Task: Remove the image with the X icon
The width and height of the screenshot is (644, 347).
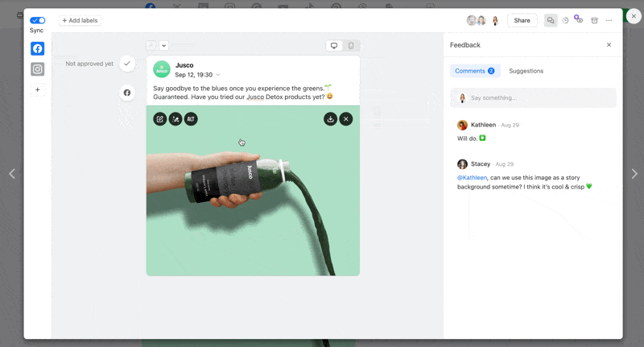Action: (346, 119)
